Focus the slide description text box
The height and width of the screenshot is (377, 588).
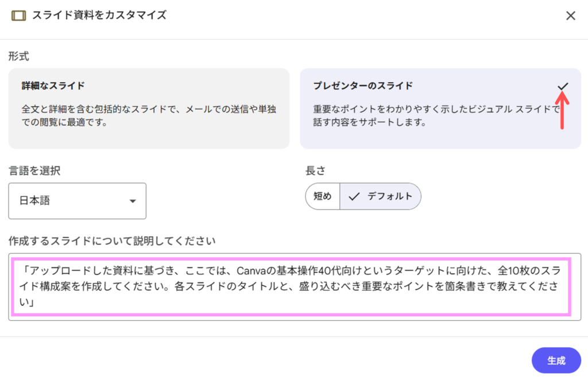(x=294, y=286)
